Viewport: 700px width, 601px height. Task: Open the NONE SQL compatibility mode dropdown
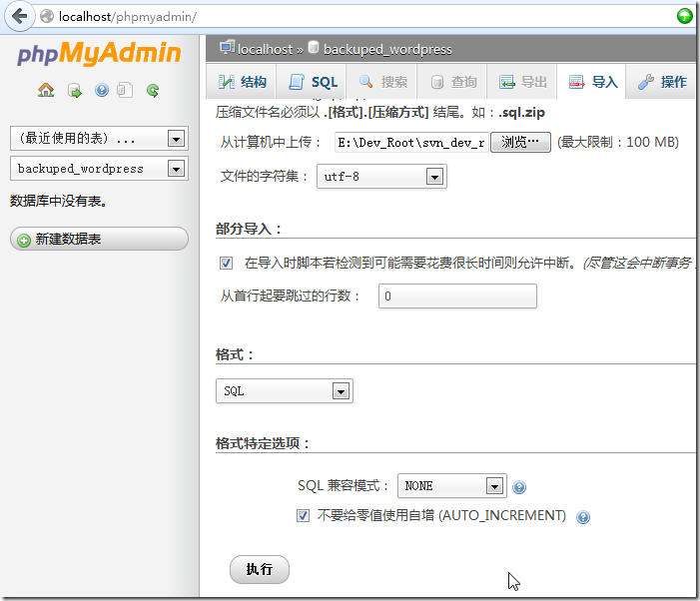pyautogui.click(x=451, y=485)
